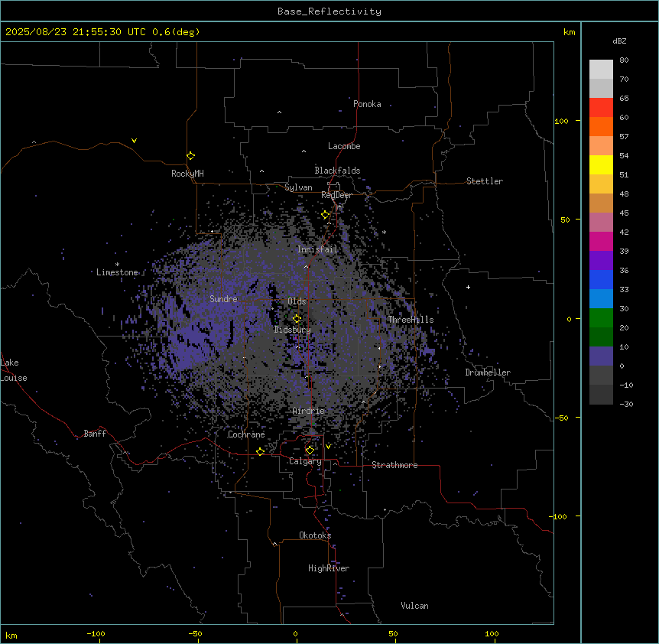Click the yellow V marker northeast of Calgary
Screen dimensions: 659x644
tap(328, 447)
